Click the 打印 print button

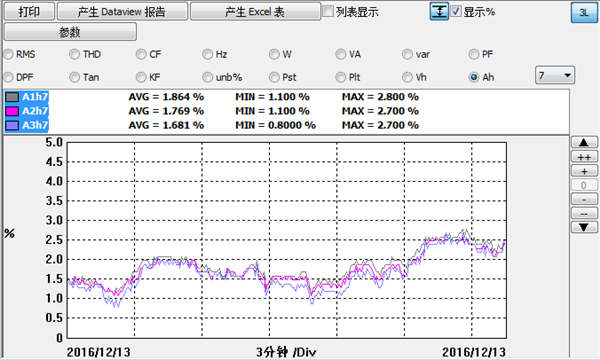coord(29,11)
